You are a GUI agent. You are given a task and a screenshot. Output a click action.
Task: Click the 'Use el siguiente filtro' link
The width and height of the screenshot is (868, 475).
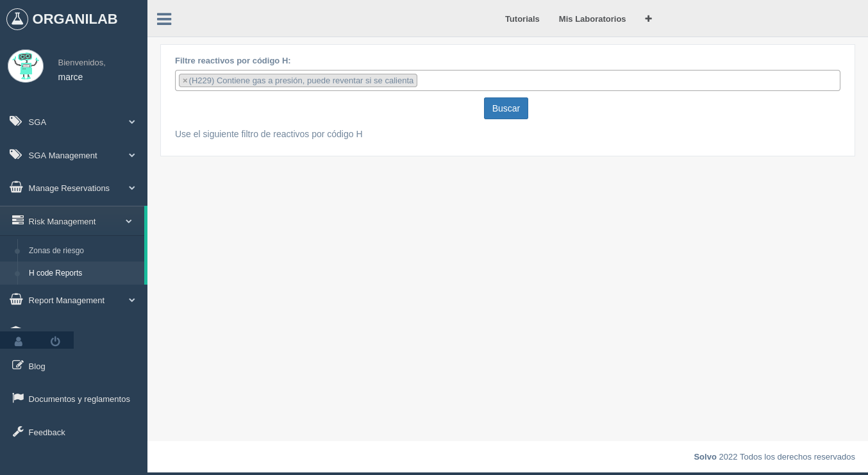pyautogui.click(x=269, y=134)
